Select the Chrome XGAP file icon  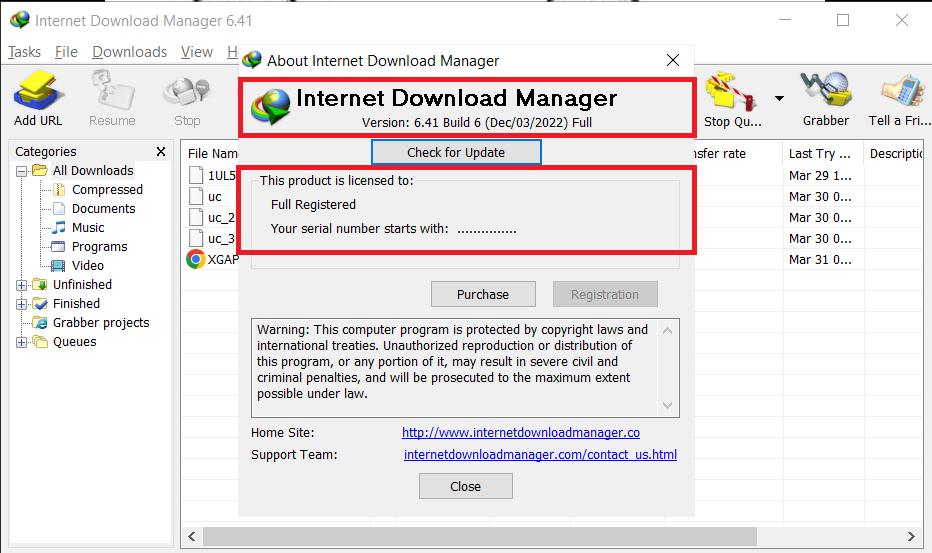pyautogui.click(x=196, y=259)
